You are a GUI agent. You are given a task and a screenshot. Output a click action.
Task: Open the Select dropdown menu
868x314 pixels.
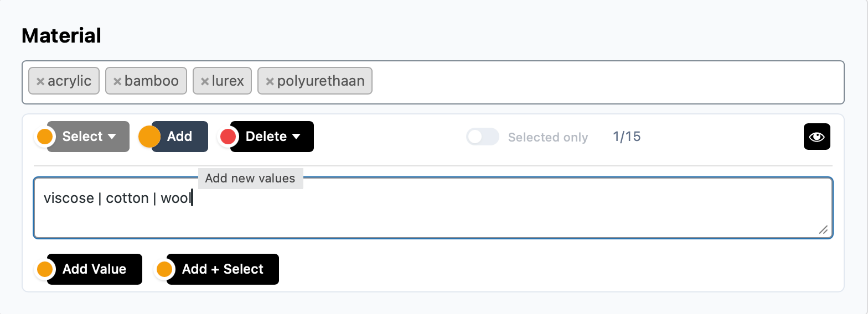coord(89,137)
